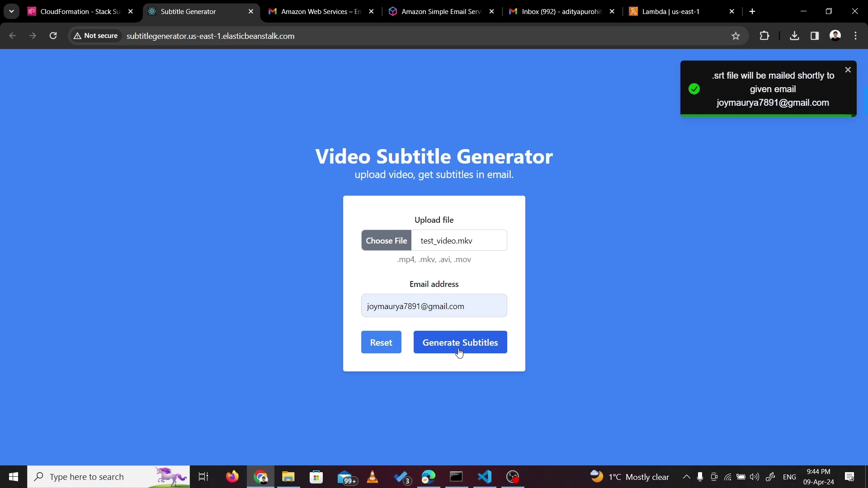Viewport: 868px width, 488px height.
Task: Open VLC from the taskbar
Action: (x=373, y=477)
